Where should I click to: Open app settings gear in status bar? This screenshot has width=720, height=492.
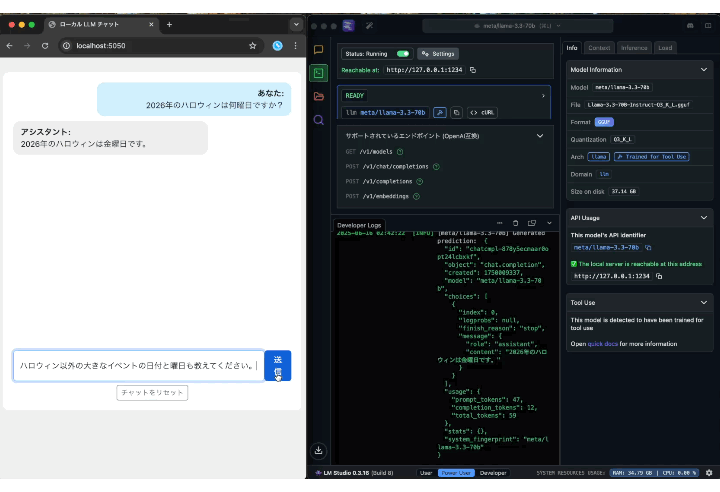pos(709,473)
